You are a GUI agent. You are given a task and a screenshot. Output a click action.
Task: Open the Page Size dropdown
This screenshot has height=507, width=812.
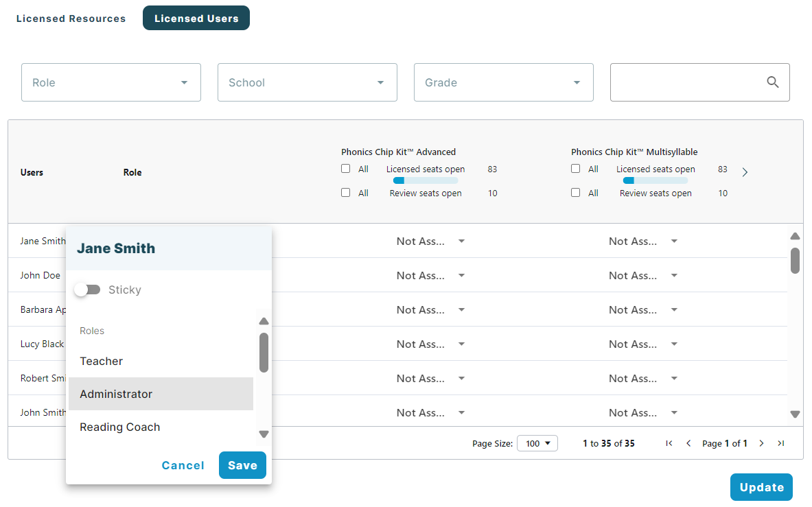537,443
